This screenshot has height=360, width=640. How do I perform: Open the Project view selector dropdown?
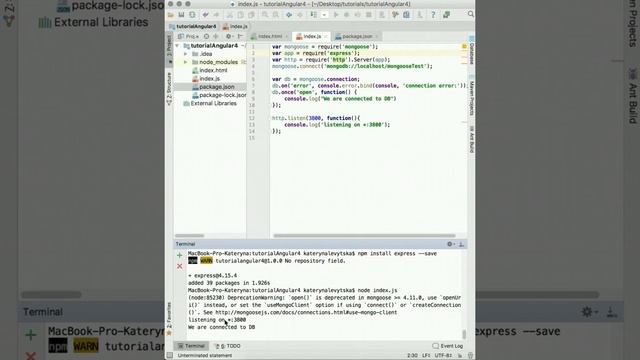tap(189, 36)
